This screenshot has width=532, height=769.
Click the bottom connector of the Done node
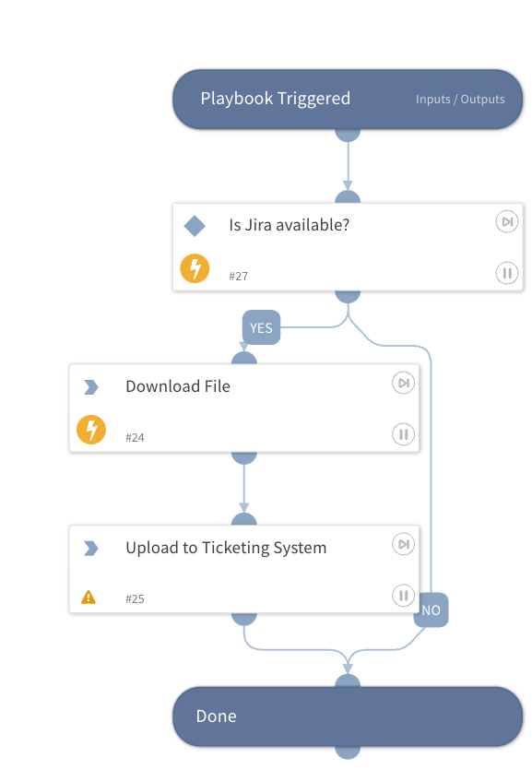(348, 752)
